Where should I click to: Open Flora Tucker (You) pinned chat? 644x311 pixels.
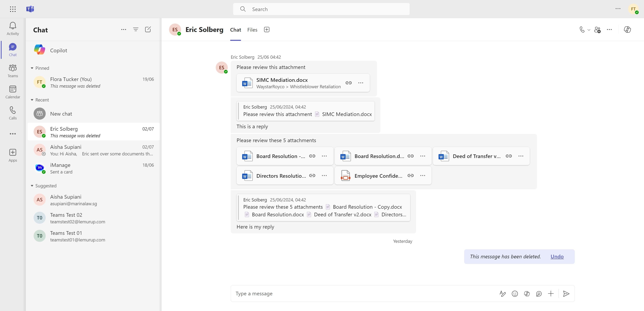pyautogui.click(x=94, y=82)
